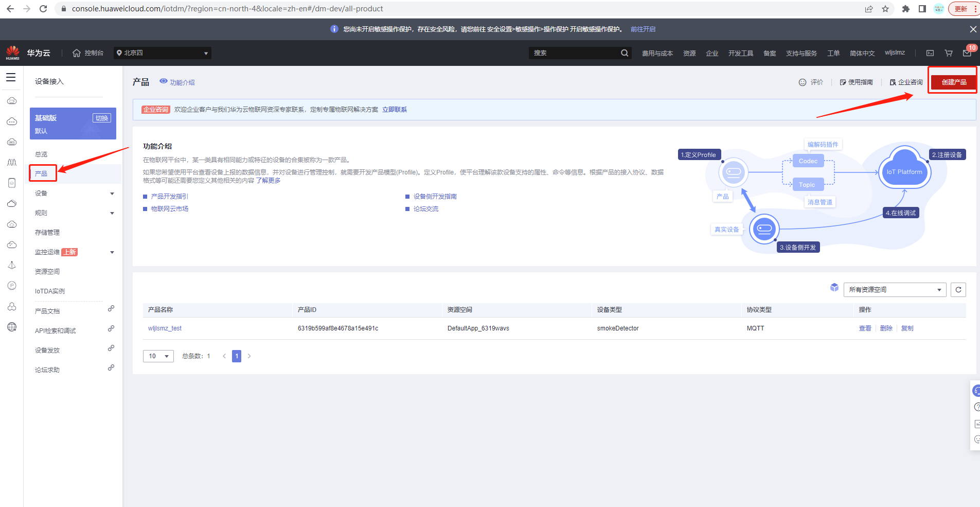The width and height of the screenshot is (980, 507).
Task: Open 企业咨询 in page header
Action: pyautogui.click(x=906, y=82)
